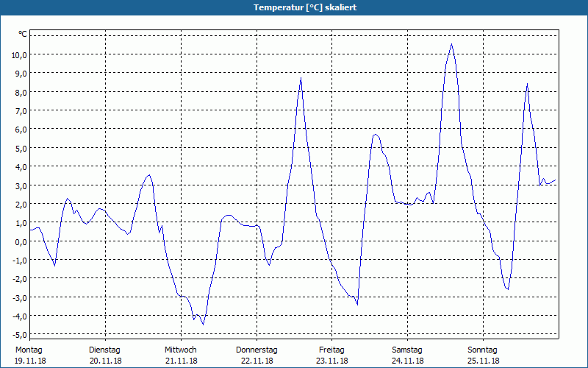Click the '0,0' y-axis value
The width and height of the screenshot is (588, 368).
coord(21,241)
